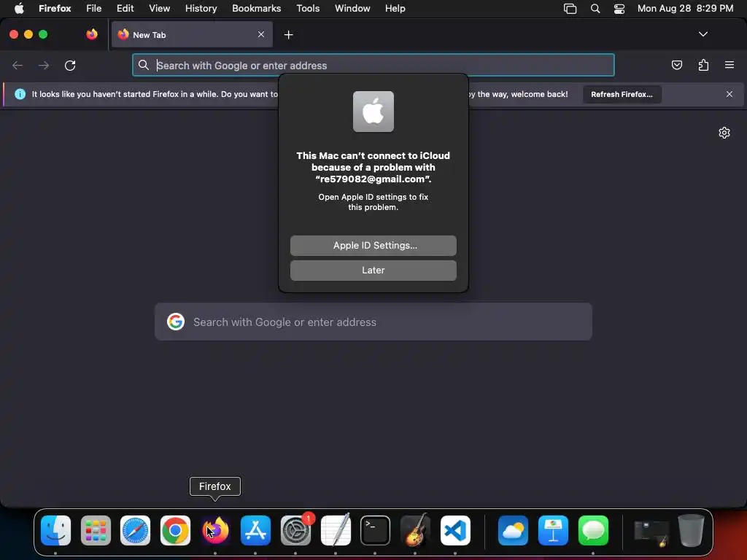This screenshot has height=560, width=747.
Task: Open a new tab with plus button
Action: 288,35
